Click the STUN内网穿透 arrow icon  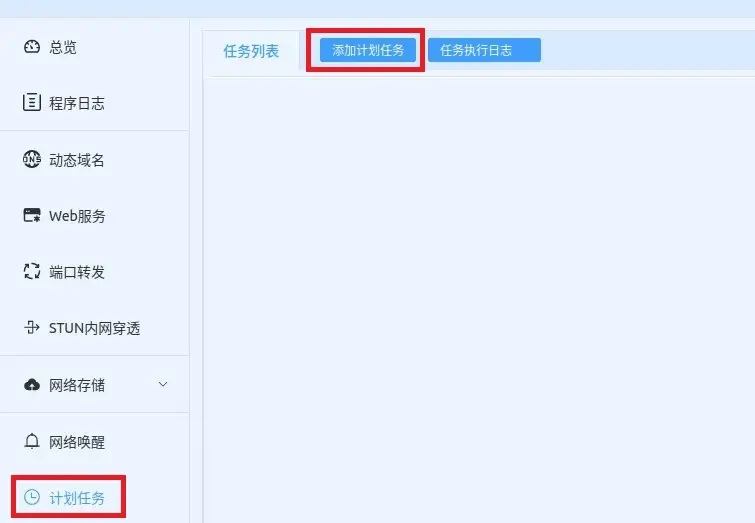(32, 327)
